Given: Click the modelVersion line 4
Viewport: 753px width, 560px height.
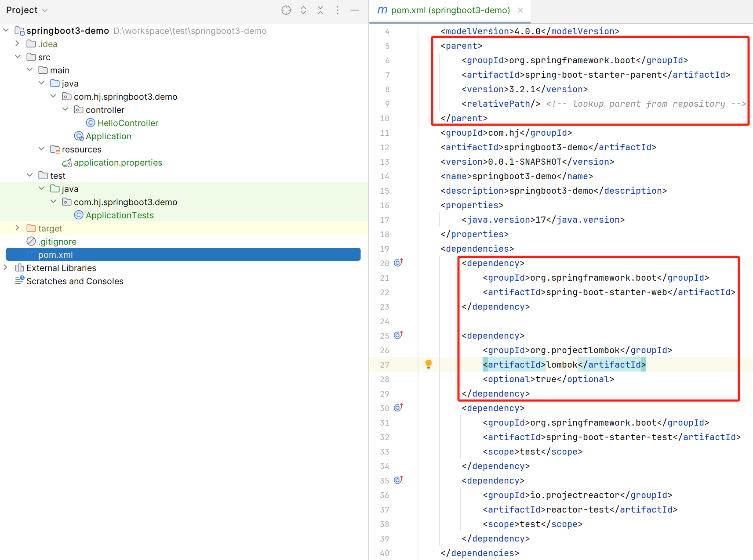Looking at the screenshot, I should [x=530, y=31].
